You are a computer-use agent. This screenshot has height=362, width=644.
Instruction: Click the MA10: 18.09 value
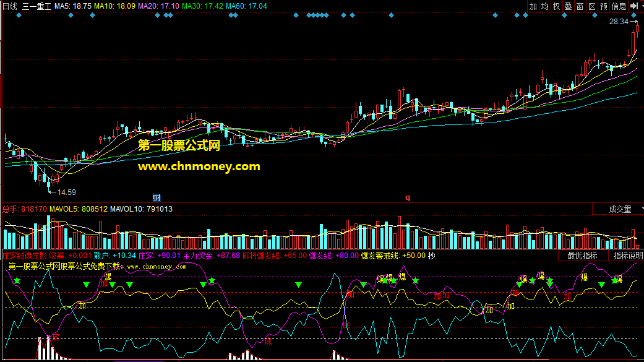(114, 6)
